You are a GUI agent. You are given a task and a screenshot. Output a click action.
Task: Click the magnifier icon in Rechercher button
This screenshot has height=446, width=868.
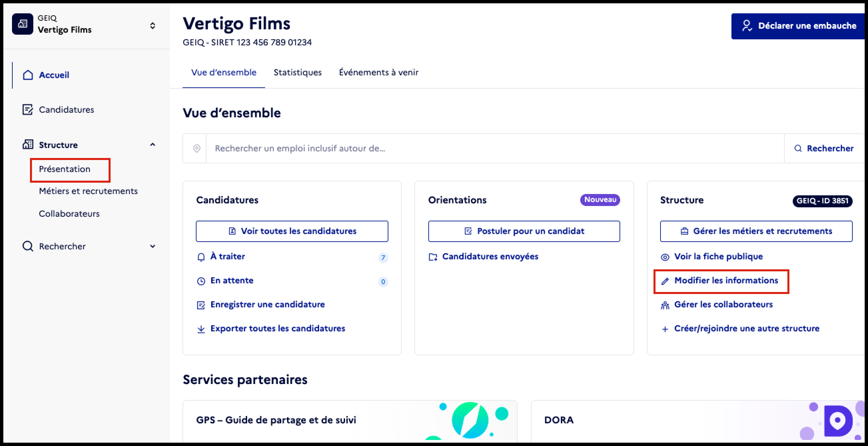(x=798, y=148)
